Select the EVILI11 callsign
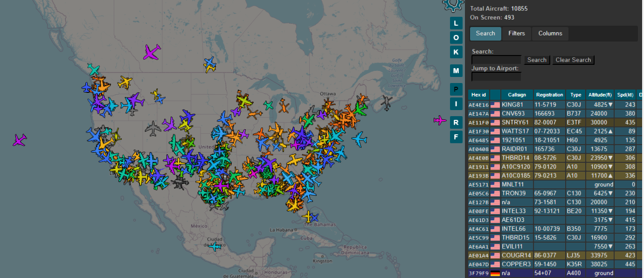The height and width of the screenshot is (278, 644). 513,246
